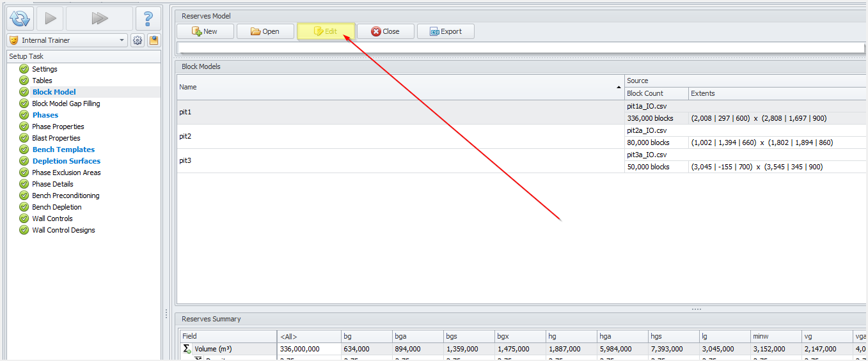Click the refresh/sync arrows icon
Screen dimensions: 868x361
coord(20,19)
